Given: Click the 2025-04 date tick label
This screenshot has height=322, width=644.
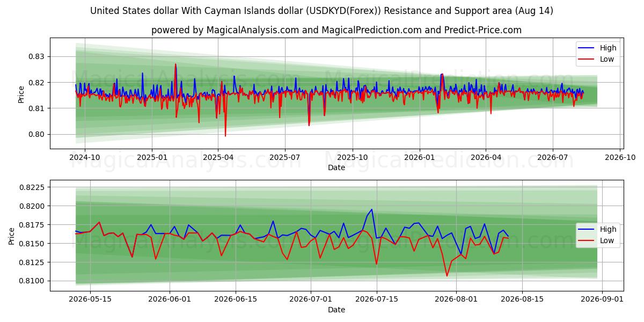Looking at the screenshot, I should (x=217, y=158).
